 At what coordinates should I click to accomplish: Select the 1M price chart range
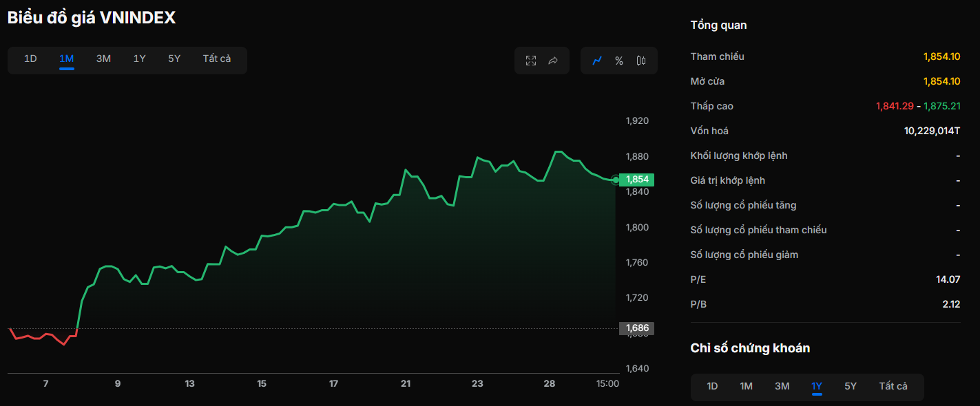click(x=67, y=59)
